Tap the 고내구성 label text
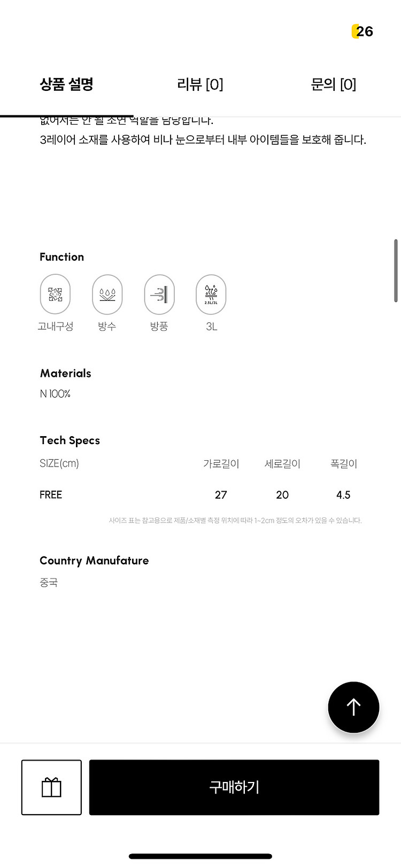401x868 pixels. [55, 326]
